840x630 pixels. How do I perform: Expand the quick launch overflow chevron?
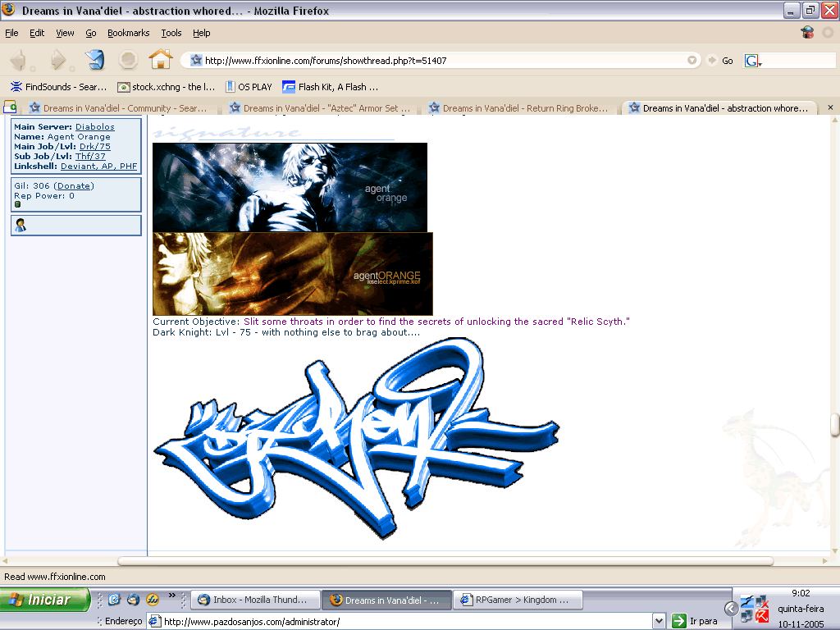point(171,596)
